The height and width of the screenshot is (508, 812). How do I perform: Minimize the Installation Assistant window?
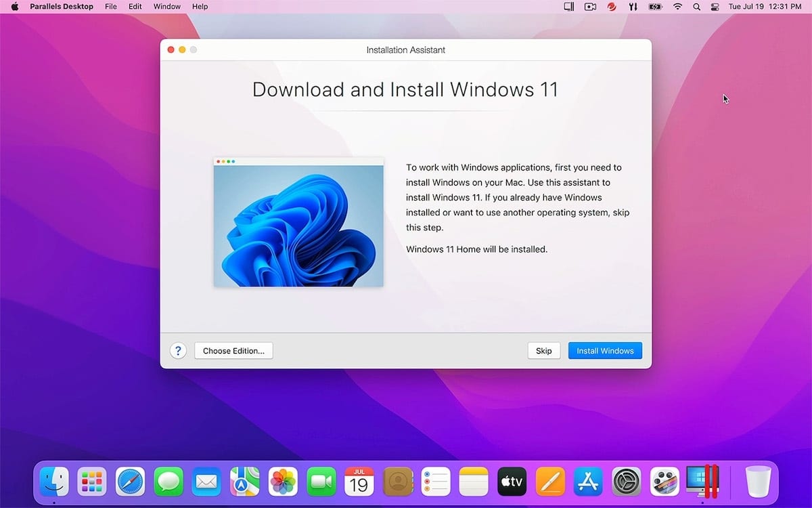(182, 50)
